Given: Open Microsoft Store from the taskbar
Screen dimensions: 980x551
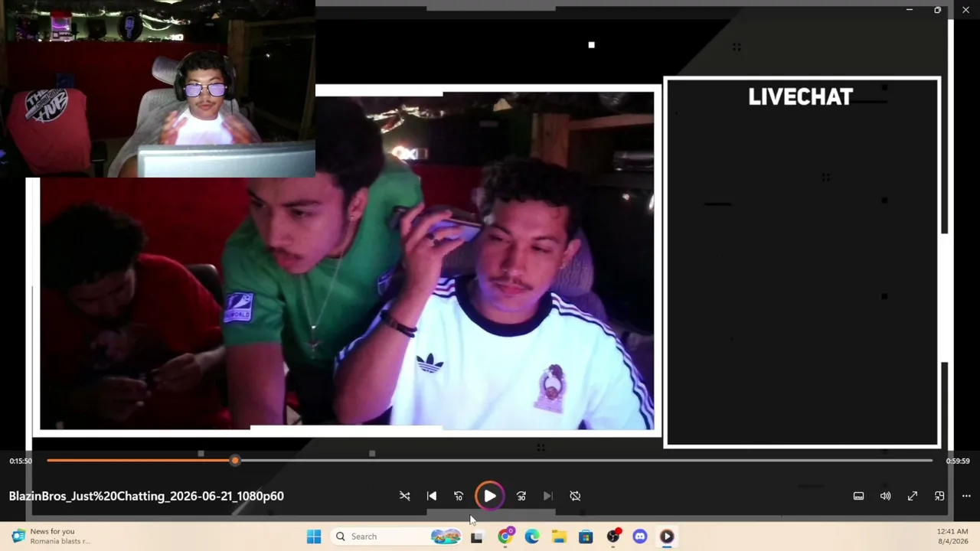Looking at the screenshot, I should pos(586,536).
